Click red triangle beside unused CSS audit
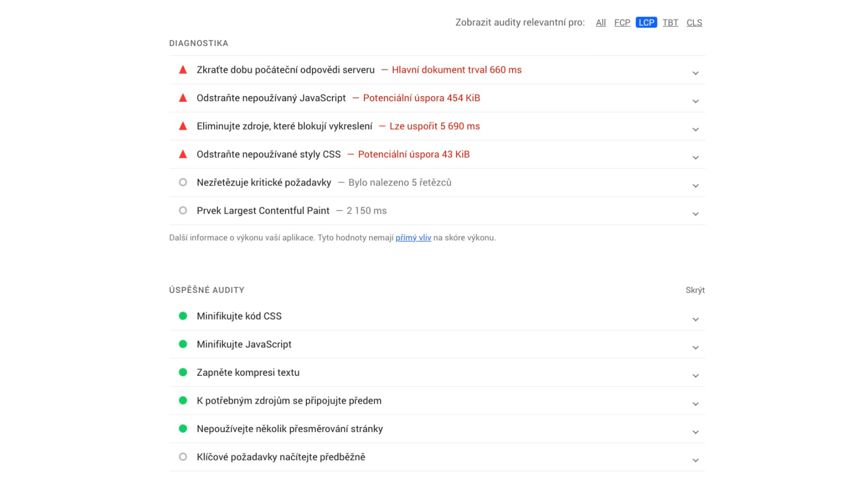 [x=183, y=154]
